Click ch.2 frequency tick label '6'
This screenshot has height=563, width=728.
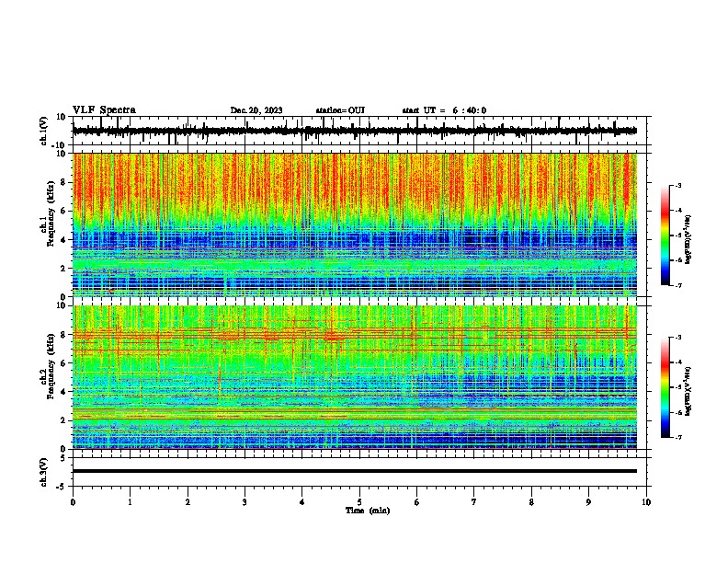(64, 362)
